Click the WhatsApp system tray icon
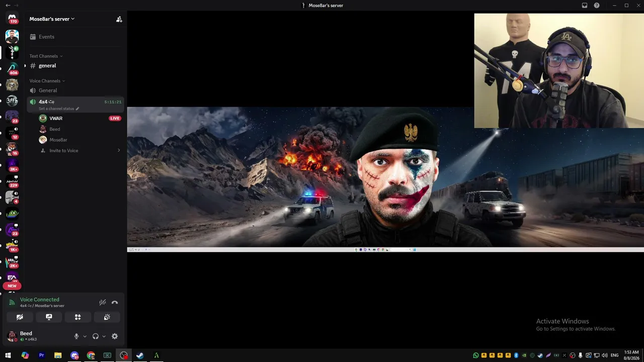644x362 pixels. [476, 355]
